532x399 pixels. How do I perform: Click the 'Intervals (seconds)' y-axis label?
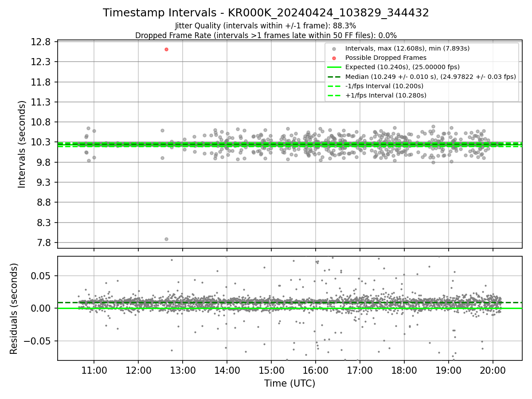(22, 144)
